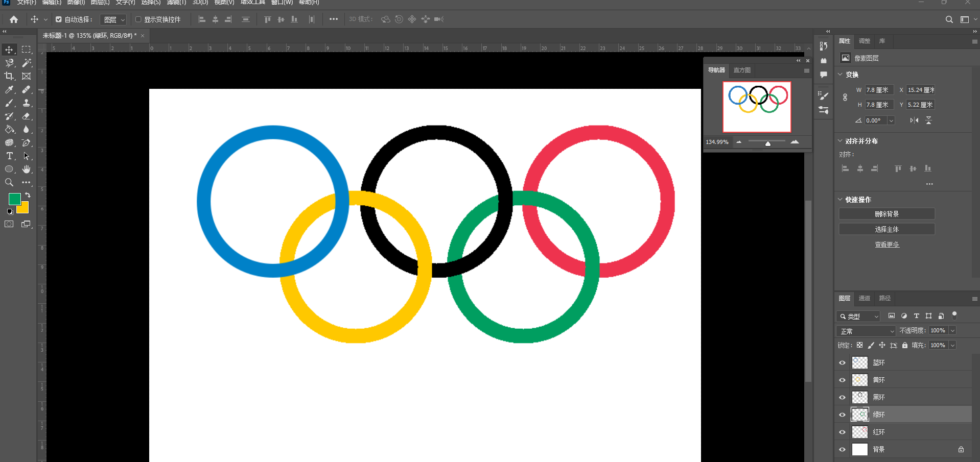The height and width of the screenshot is (462, 980).
Task: Select the Path Selection tool
Action: tap(27, 156)
